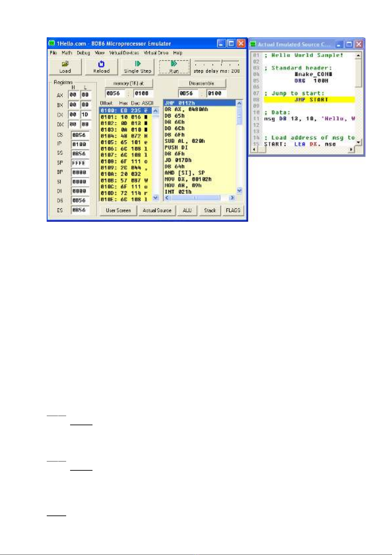
Task: Click the Single Step play icon
Action: coord(138,63)
